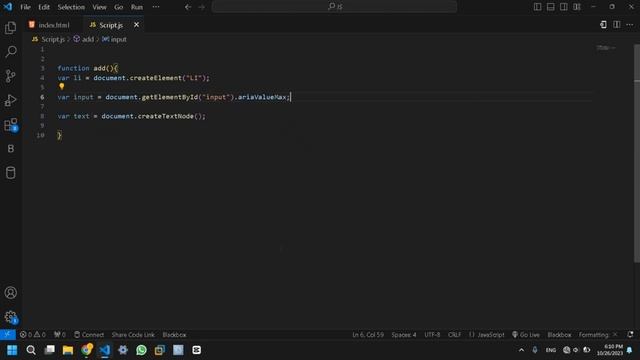Open the Windows Start menu

(12, 350)
